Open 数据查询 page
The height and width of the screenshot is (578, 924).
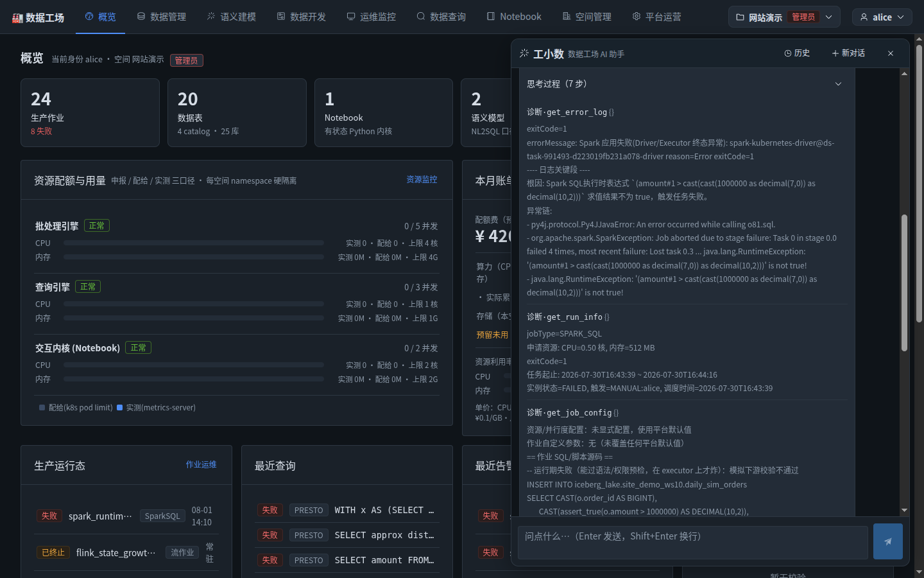[x=441, y=17]
